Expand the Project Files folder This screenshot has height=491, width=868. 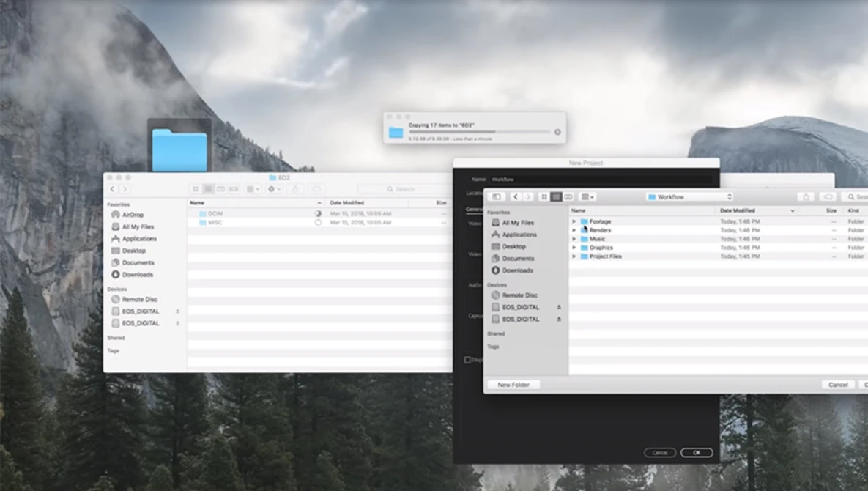coord(574,256)
